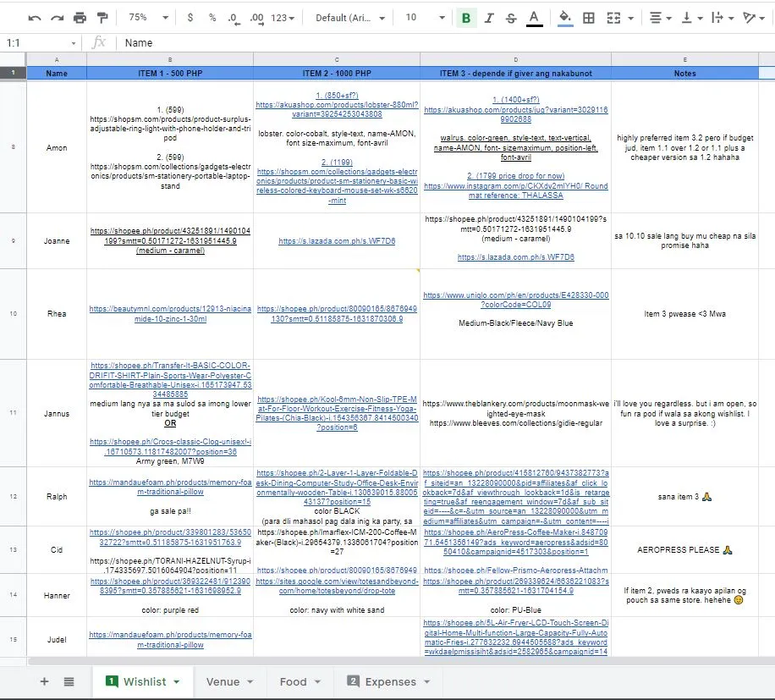This screenshot has height=700, width=775.
Task: Open Expenses tab options arrow
Action: pyautogui.click(x=426, y=681)
